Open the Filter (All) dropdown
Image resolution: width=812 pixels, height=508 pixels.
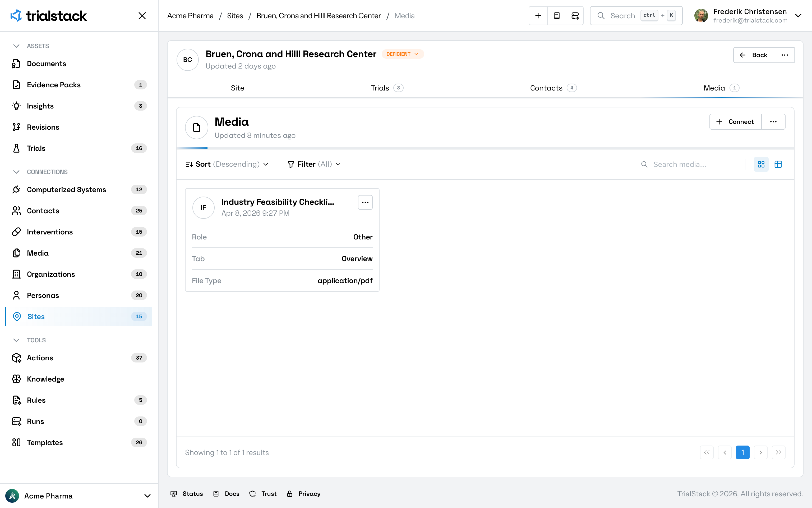(314, 164)
